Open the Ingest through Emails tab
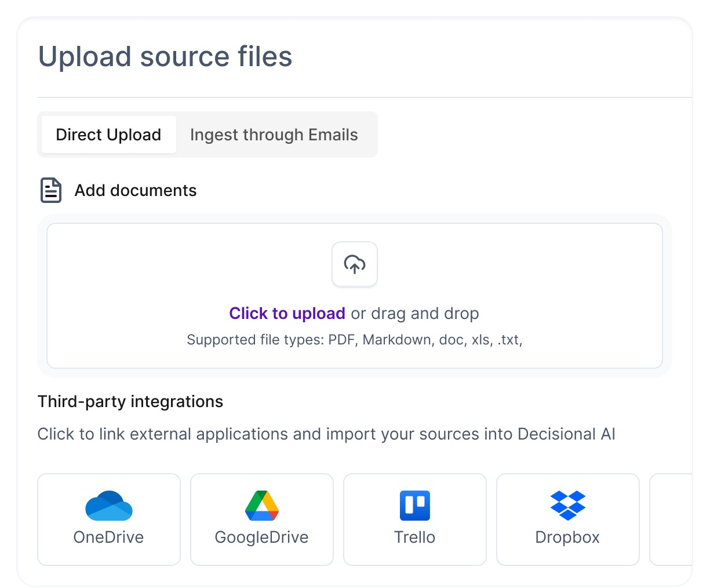This screenshot has height=588, width=710. (x=274, y=135)
